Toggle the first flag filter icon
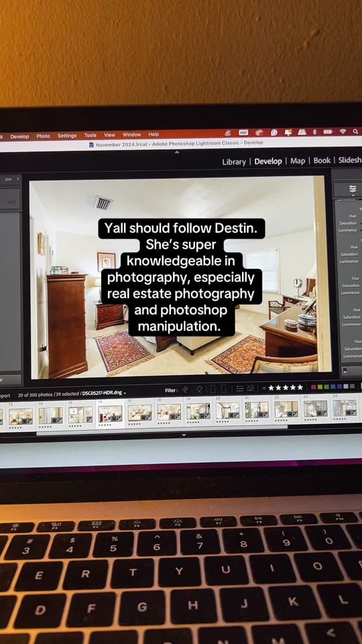Screen dimensions: 362x644 pos(184,388)
